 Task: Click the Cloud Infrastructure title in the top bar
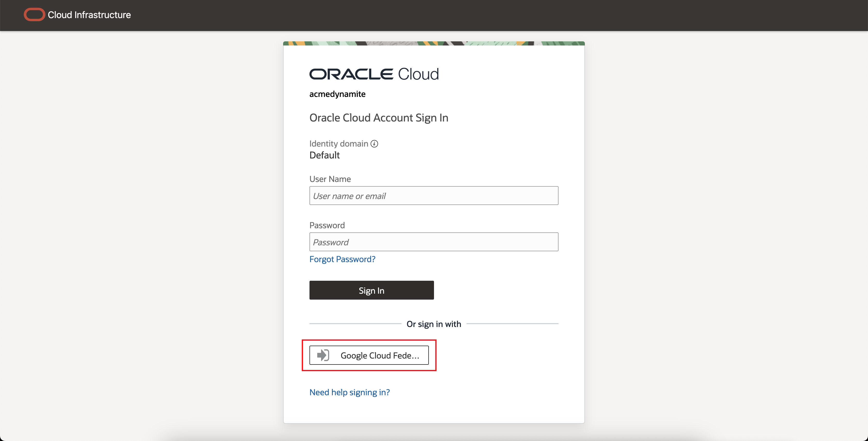tap(89, 15)
